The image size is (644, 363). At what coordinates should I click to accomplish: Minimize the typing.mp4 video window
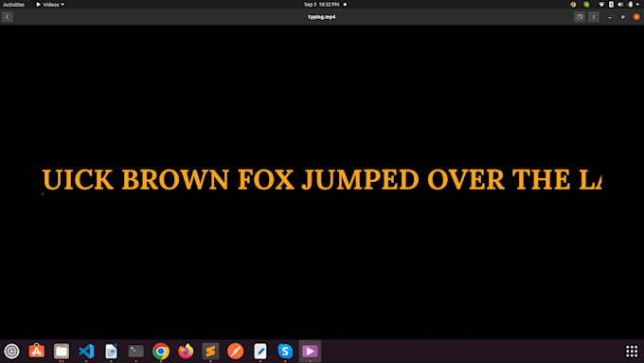tap(610, 17)
